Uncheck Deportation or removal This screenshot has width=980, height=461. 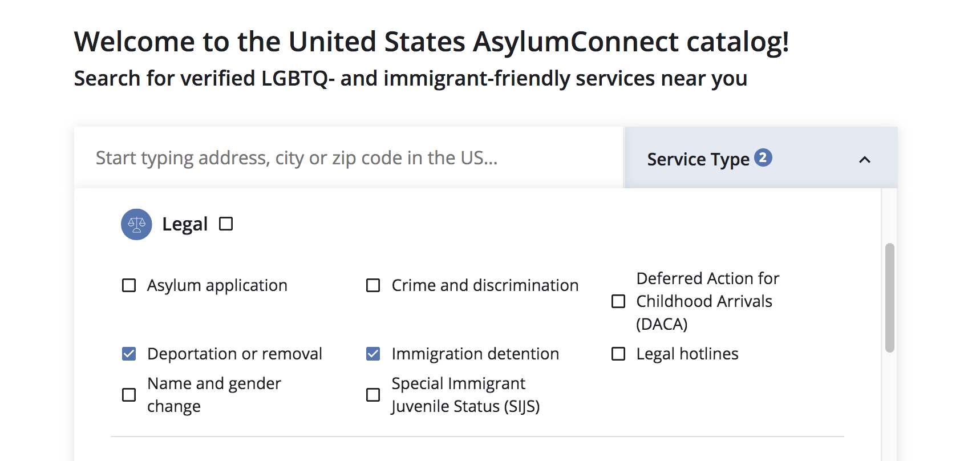point(129,354)
